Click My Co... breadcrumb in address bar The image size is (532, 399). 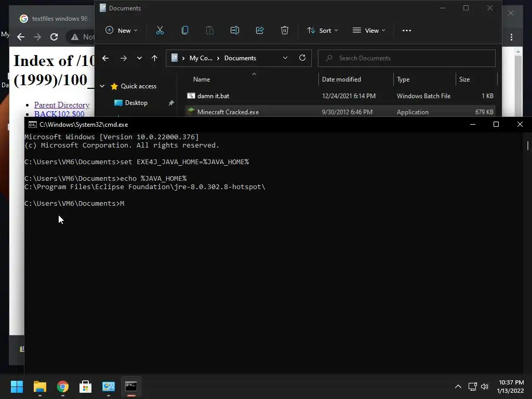coord(201,58)
